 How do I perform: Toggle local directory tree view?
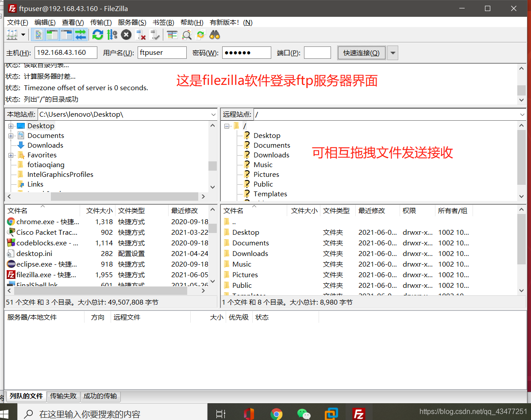(52, 34)
